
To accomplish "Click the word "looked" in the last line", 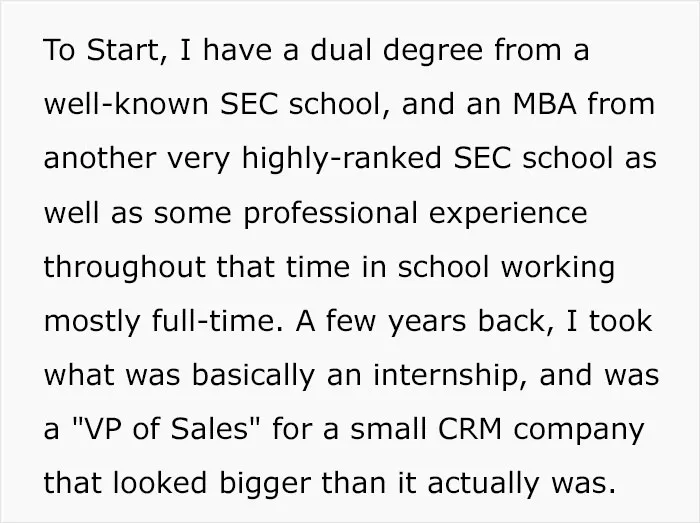I will coord(160,483).
